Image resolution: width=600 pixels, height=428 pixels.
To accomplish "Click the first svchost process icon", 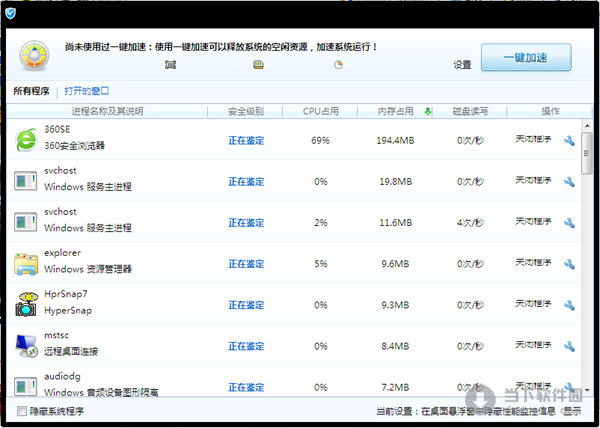I will (x=26, y=181).
